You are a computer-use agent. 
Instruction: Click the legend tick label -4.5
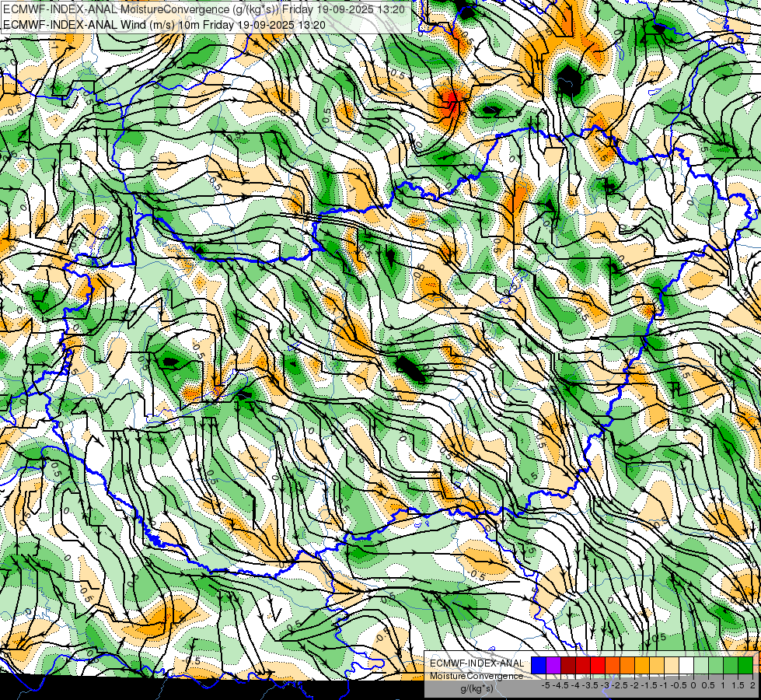pyautogui.click(x=561, y=685)
